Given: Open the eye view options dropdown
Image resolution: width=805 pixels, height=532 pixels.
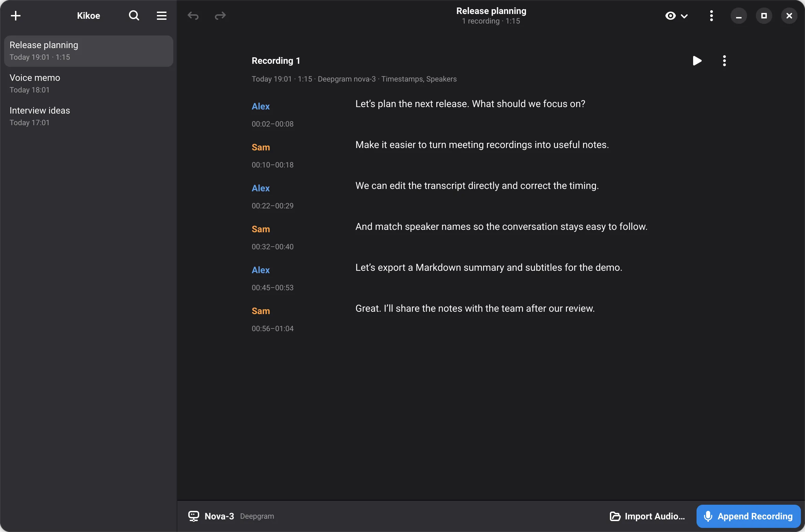Looking at the screenshot, I should (676, 16).
